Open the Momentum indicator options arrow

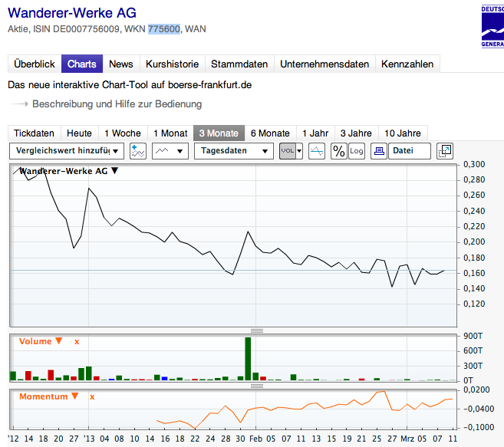coord(74,396)
